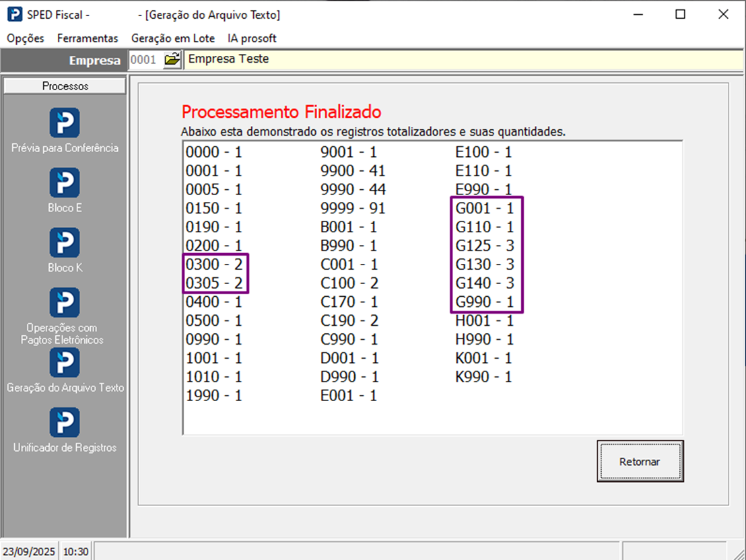Click the open folder icon beside Empresa code
The height and width of the screenshot is (560, 746).
[172, 60]
